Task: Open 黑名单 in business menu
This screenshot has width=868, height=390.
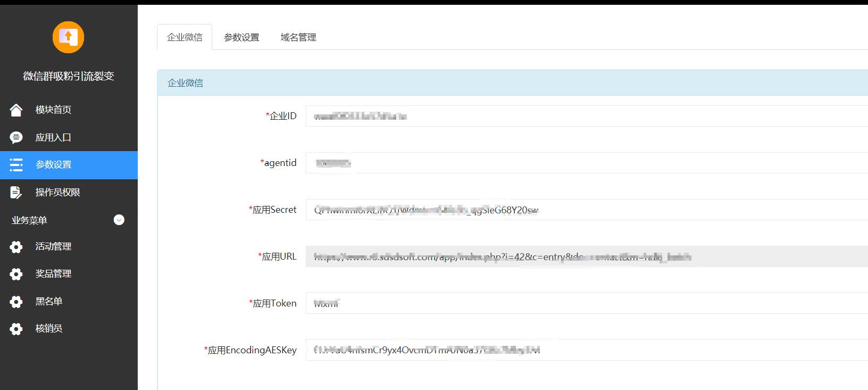Action: point(69,301)
